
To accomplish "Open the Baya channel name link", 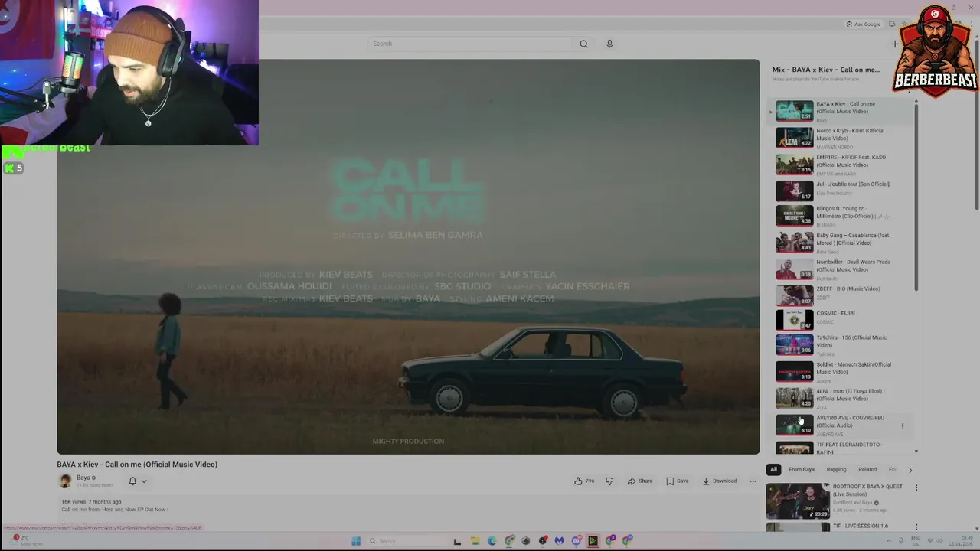I will (84, 478).
